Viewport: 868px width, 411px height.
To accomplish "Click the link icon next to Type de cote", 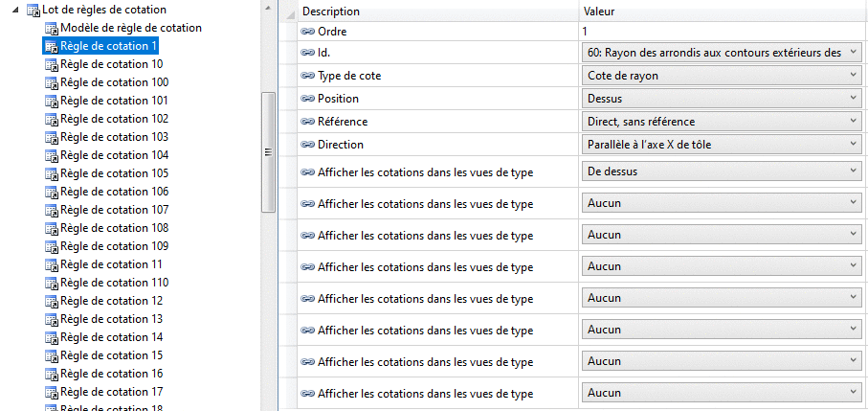I will tap(308, 76).
